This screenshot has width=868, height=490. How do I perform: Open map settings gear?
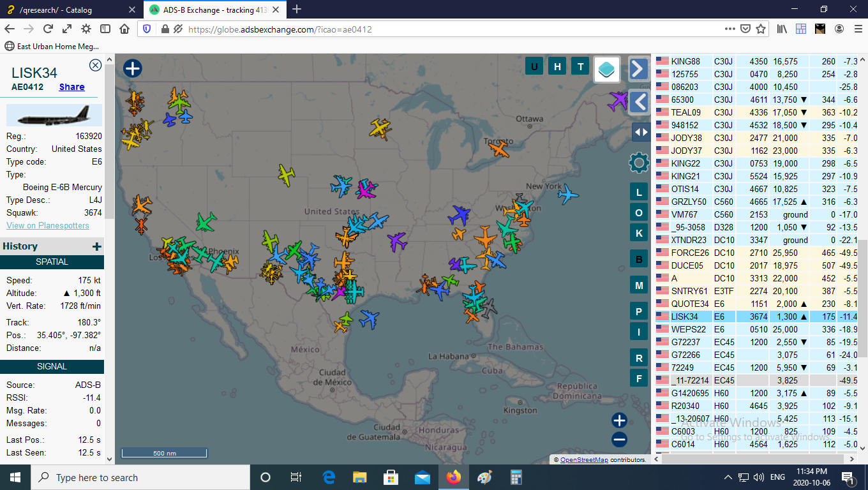pyautogui.click(x=639, y=163)
